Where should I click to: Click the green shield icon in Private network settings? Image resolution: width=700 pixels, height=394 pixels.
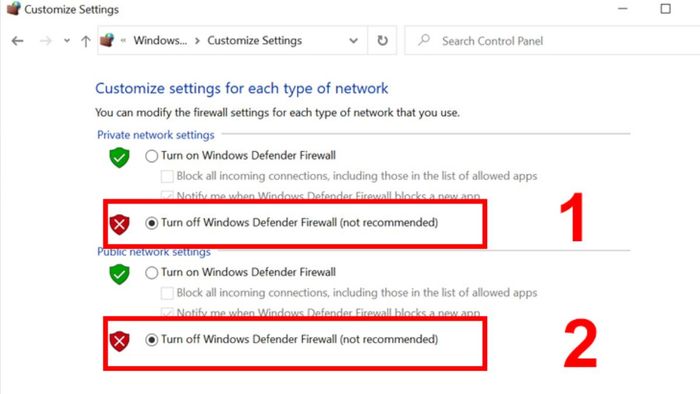click(119, 157)
